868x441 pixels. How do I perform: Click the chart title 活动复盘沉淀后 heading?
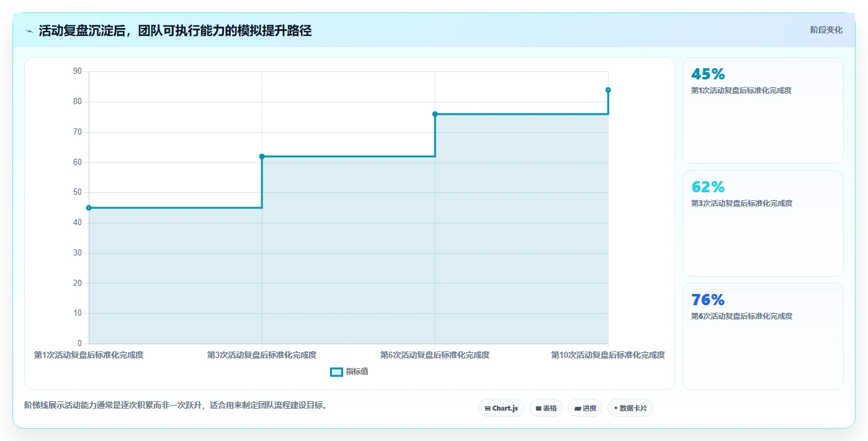coord(175,31)
